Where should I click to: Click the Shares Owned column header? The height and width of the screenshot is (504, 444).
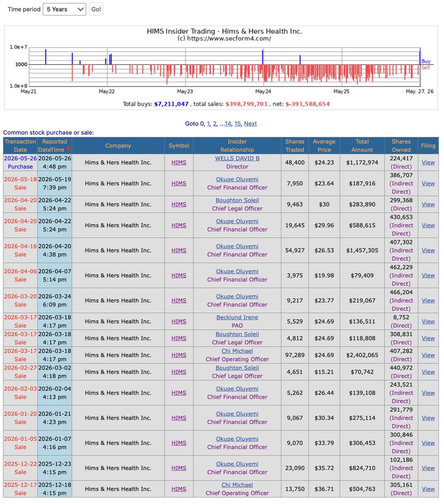coord(401,146)
